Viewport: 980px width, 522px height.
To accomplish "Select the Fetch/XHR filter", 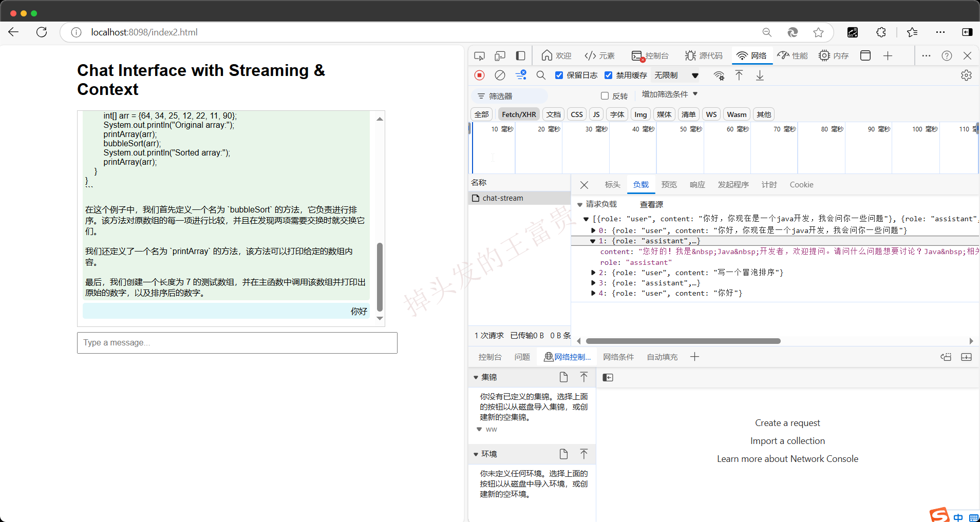I will coord(519,114).
